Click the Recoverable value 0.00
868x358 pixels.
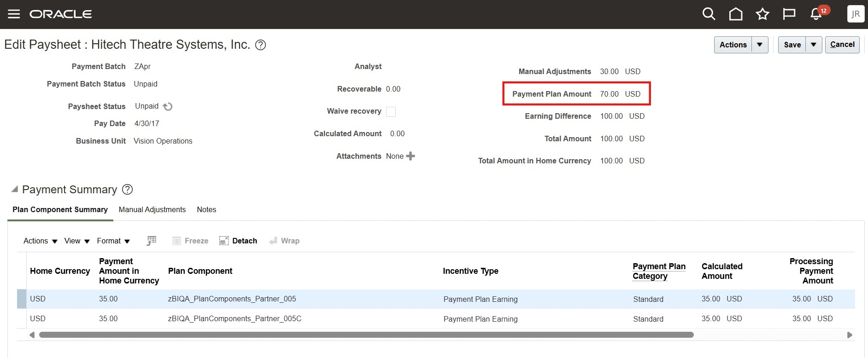pos(393,89)
